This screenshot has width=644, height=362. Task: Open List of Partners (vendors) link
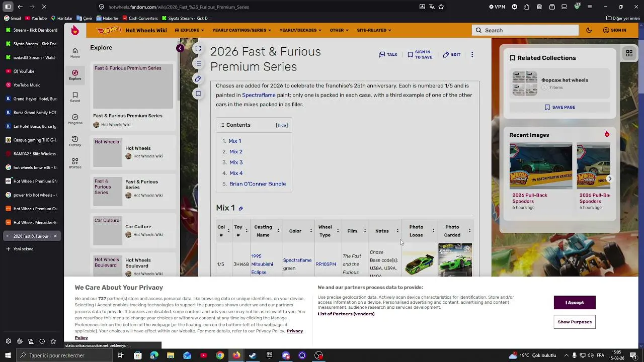[346, 314]
